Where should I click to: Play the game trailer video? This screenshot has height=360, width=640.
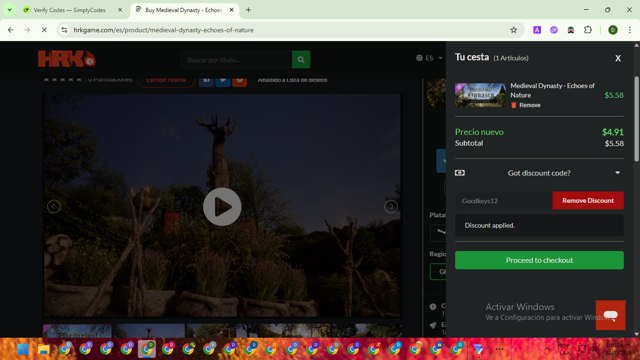tap(222, 207)
